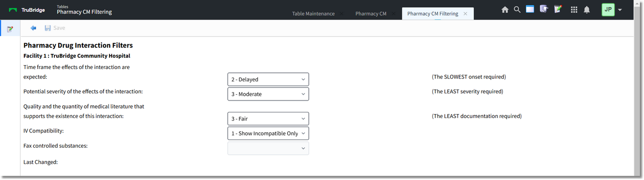The width and height of the screenshot is (644, 180).
Task: Click the TruBridge logo
Action: [27, 10]
